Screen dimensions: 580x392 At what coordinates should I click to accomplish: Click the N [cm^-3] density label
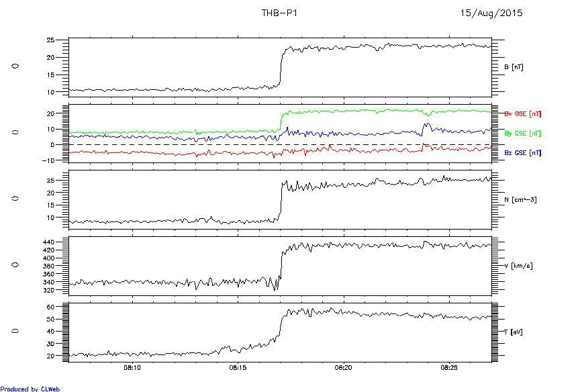(x=520, y=200)
